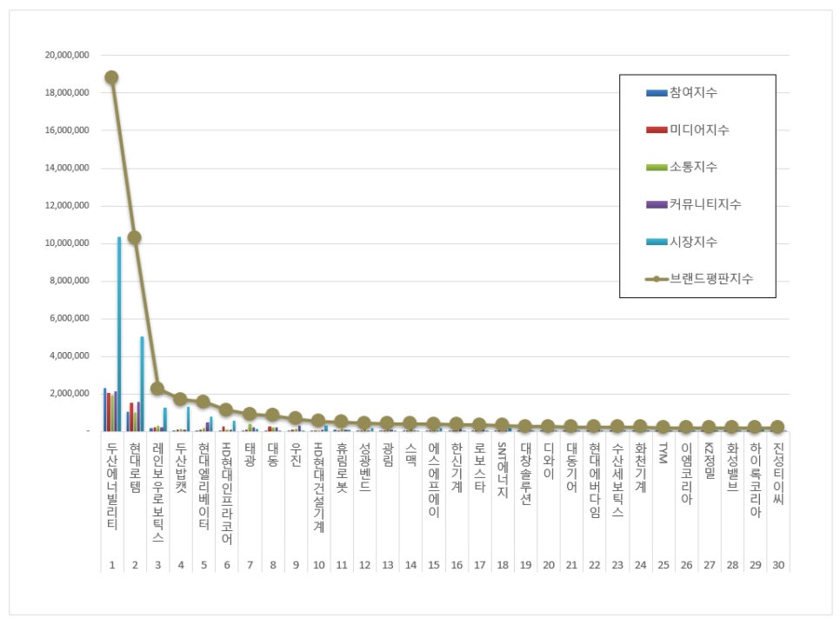Click the 12,000,000 axis label
Image resolution: width=840 pixels, height=625 pixels.
(67, 205)
